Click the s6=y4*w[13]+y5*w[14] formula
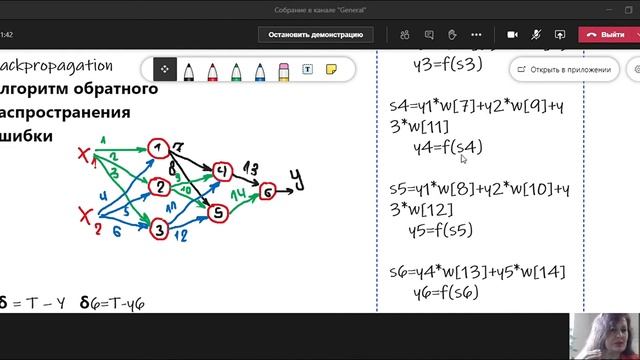 [x=478, y=272]
